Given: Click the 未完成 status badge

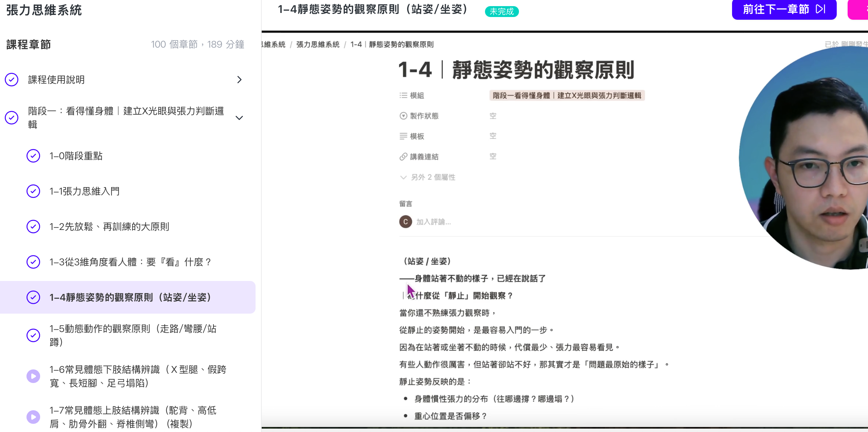Looking at the screenshot, I should [x=502, y=12].
